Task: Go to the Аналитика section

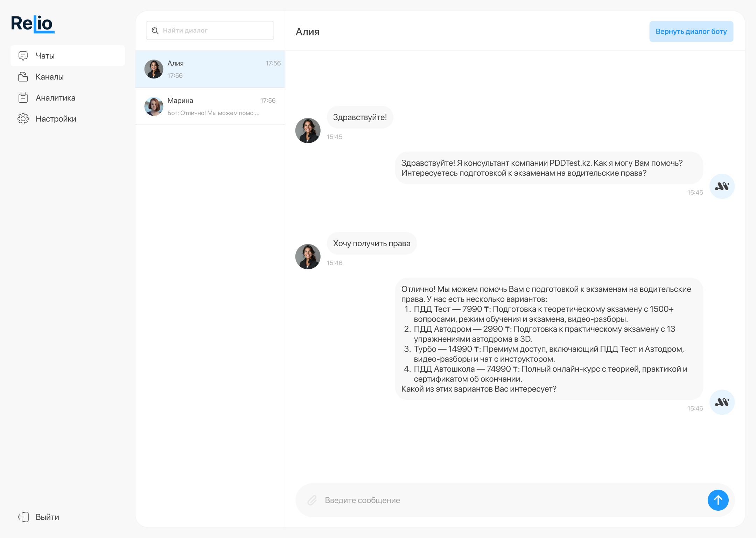Action: click(55, 98)
